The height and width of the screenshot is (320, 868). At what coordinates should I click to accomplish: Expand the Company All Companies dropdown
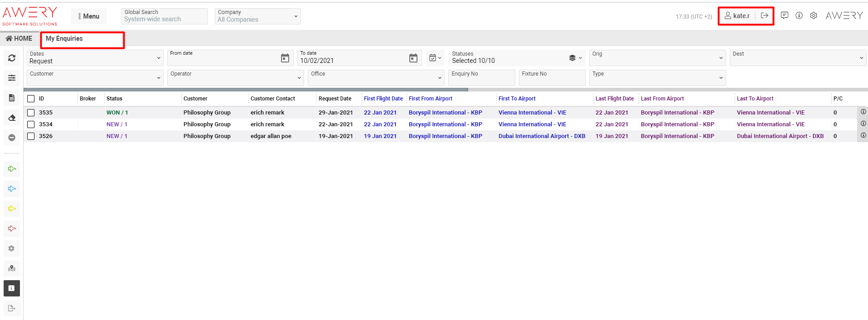click(x=257, y=16)
